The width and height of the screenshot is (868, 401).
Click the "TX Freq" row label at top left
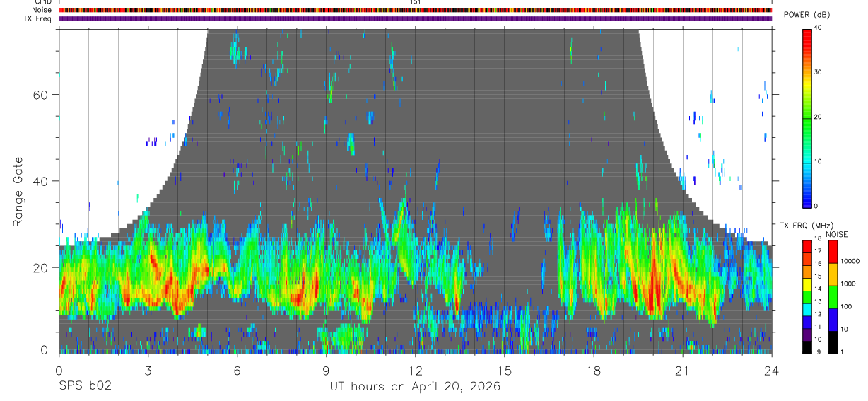point(37,18)
